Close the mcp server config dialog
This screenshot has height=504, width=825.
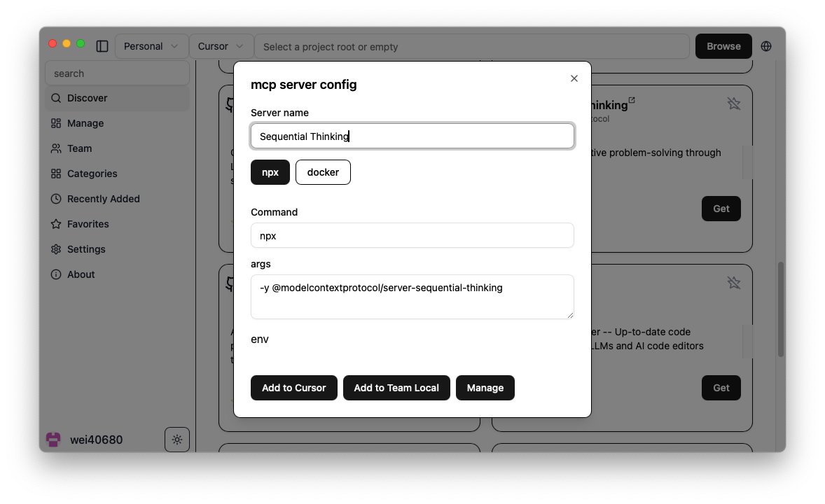click(x=574, y=78)
